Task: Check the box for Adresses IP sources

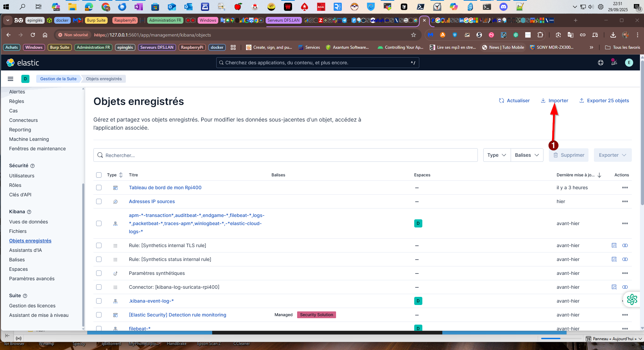Action: pos(99,201)
